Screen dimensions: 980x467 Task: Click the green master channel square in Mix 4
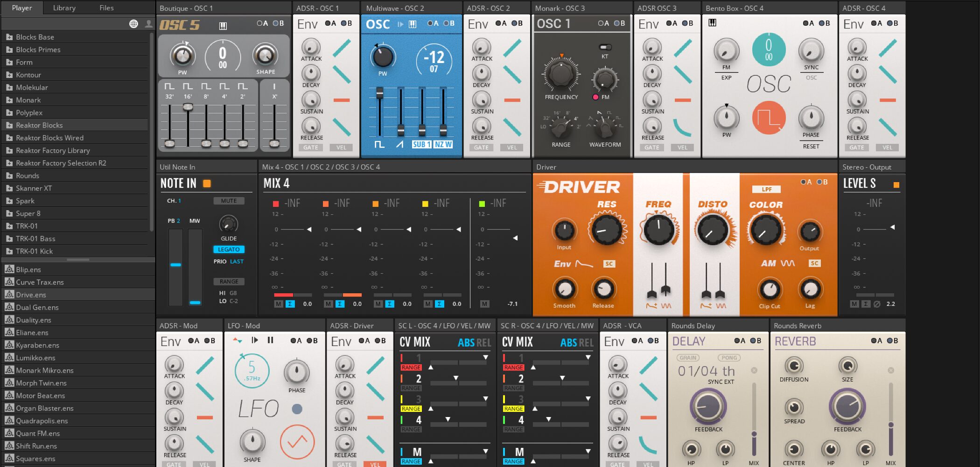pyautogui.click(x=482, y=204)
